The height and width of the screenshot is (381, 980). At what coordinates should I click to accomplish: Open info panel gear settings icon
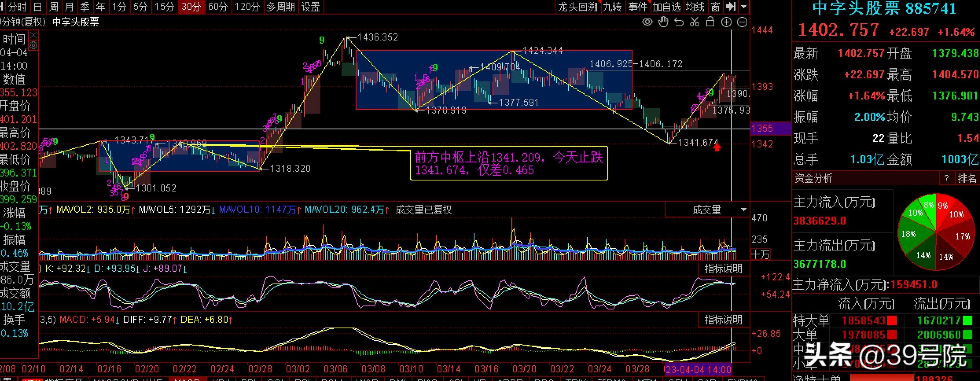[34, 46]
